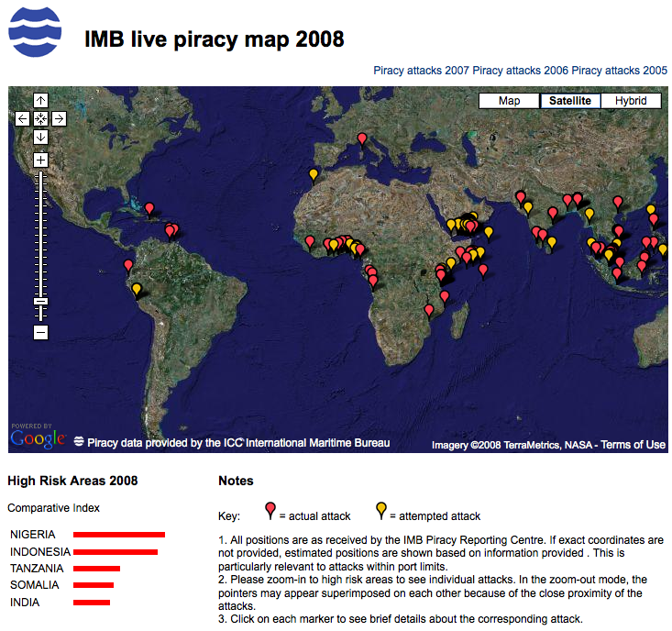672x631 pixels.
Task: Zoom out with the minus button
Action: (x=40, y=332)
